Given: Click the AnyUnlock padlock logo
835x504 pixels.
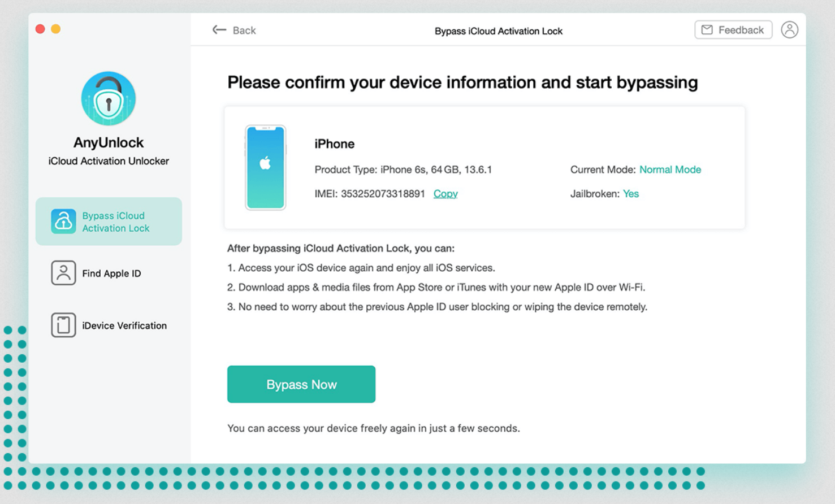Looking at the screenshot, I should [108, 98].
